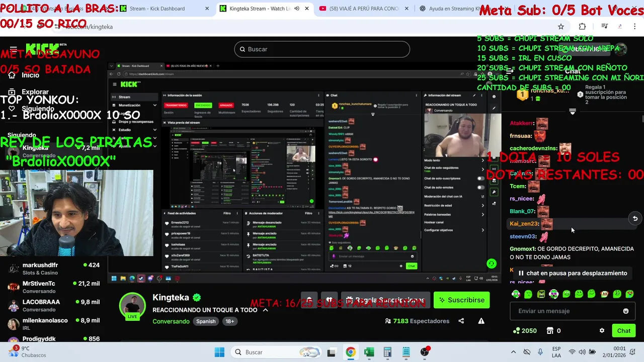Open Kai_zen23 username in chat
The image size is (644, 362).
point(523,224)
